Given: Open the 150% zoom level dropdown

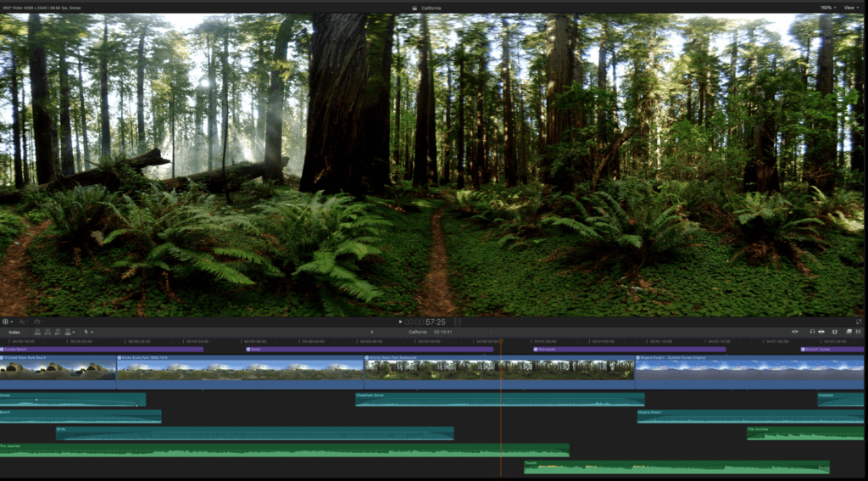Looking at the screenshot, I should (826, 7).
